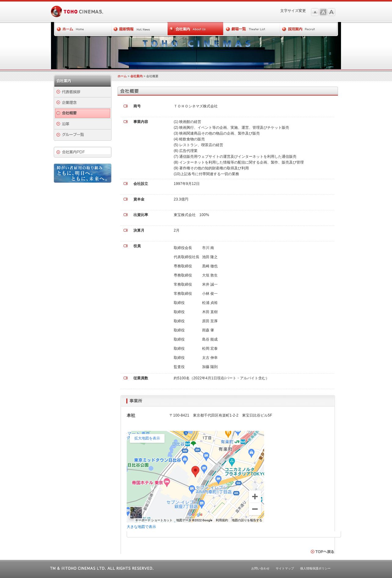Select 会社概要 in the sidebar
The height and width of the screenshot is (578, 392).
(82, 113)
